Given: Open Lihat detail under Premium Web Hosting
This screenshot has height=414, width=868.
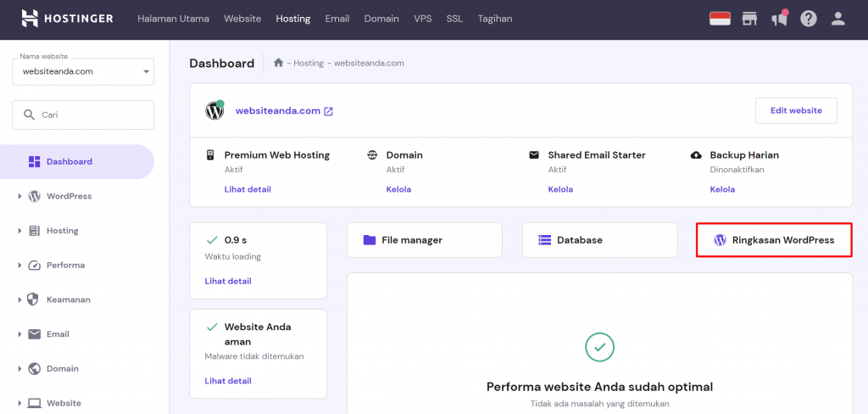Looking at the screenshot, I should click(248, 189).
